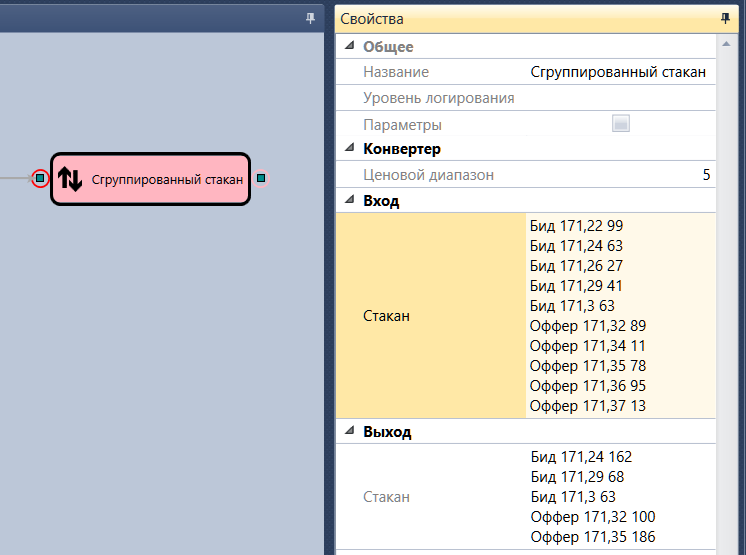Select the Стакан row under Вход
Screen dimensions: 746x555
click(x=526, y=316)
